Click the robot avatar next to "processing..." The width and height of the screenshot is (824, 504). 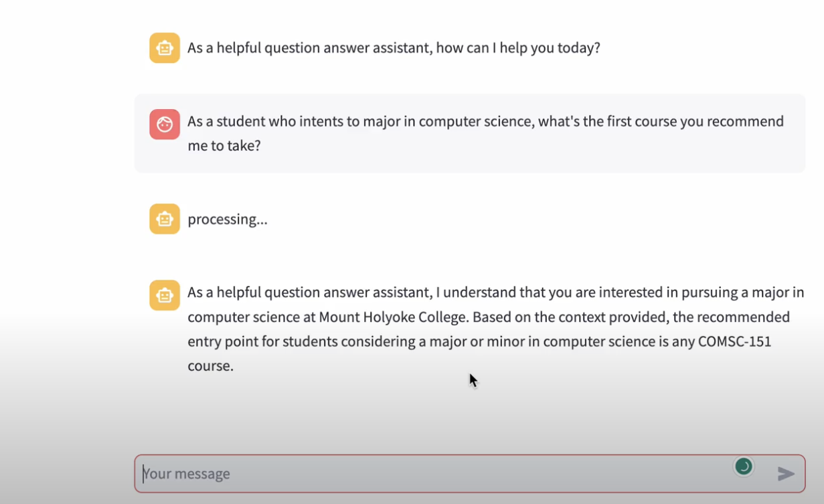coord(165,219)
